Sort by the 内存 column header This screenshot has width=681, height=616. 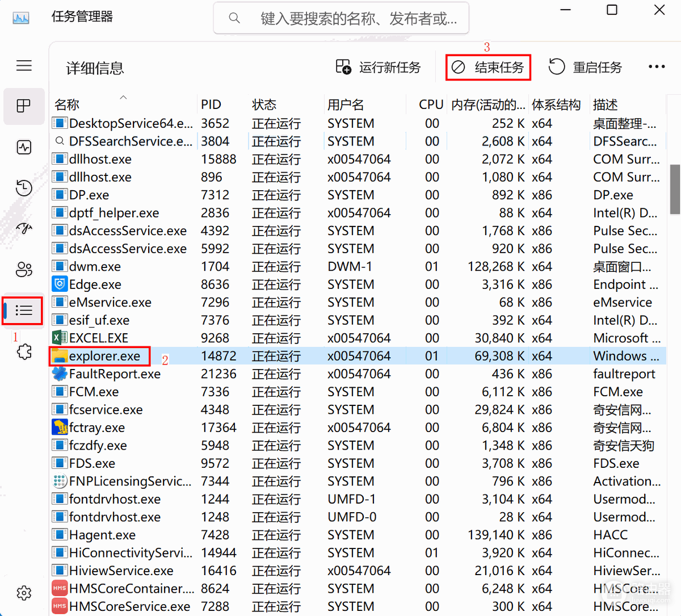(488, 104)
